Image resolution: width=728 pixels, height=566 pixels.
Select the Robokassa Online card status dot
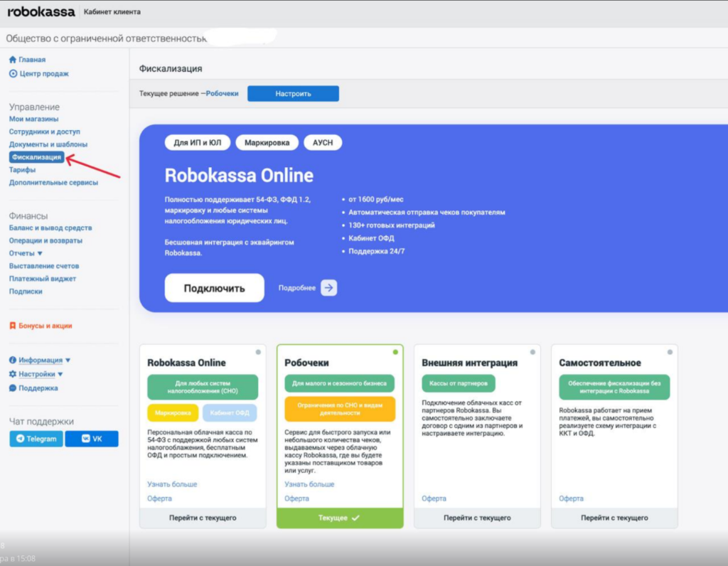[x=258, y=352]
